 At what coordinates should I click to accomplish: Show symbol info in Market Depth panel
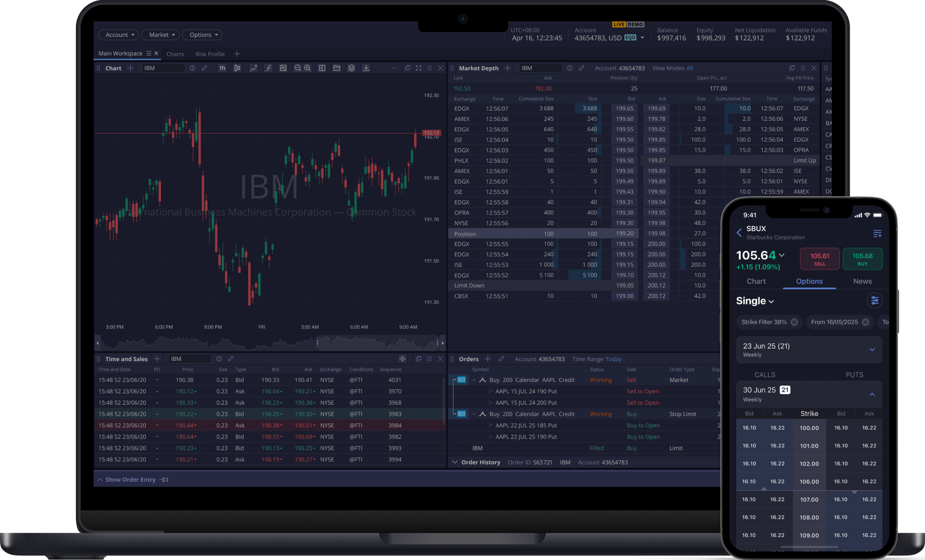tap(570, 68)
